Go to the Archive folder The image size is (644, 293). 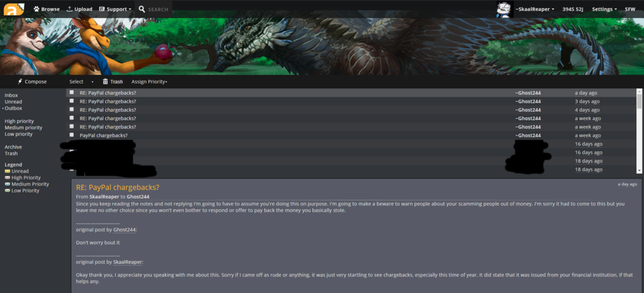pyautogui.click(x=14, y=147)
